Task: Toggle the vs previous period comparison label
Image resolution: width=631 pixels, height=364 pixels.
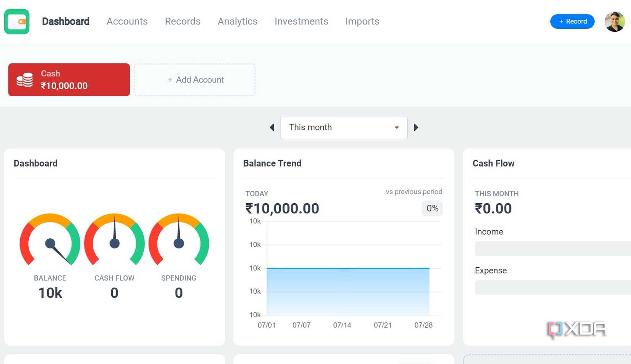Action: coord(414,192)
